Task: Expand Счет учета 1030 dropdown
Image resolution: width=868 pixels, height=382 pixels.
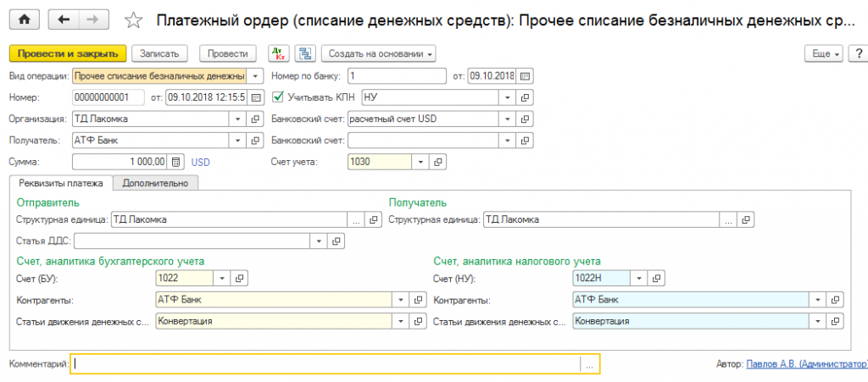Action: (x=420, y=162)
